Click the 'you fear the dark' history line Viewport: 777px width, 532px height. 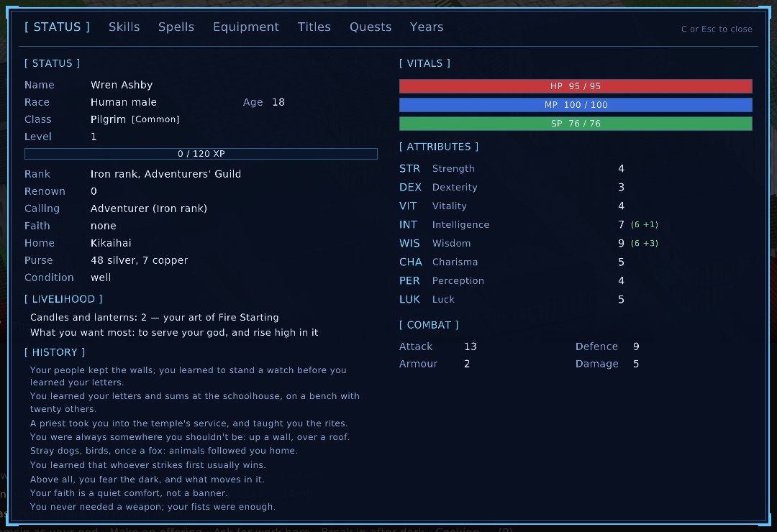147,480
